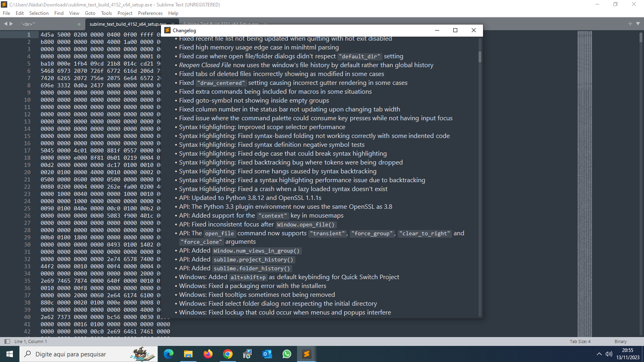This screenshot has height=362, width=644.
Task: Select the sublime_text_build_4152_x64_setup.exe tab
Action: coord(128,24)
